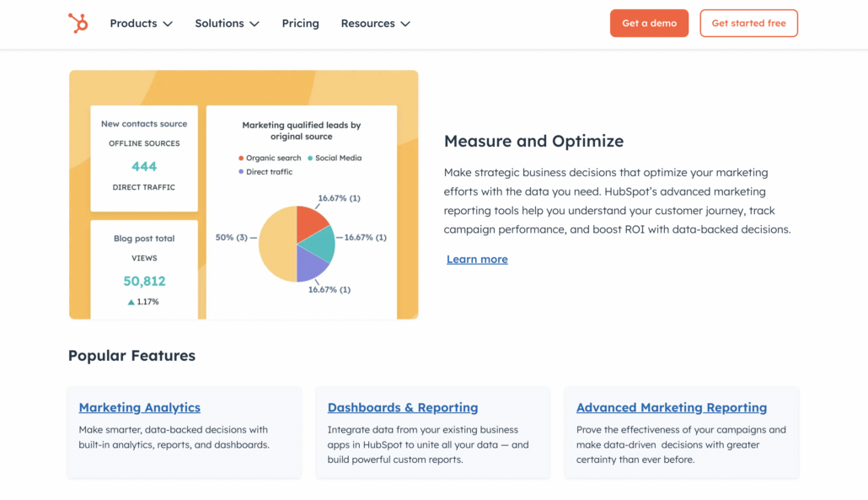This screenshot has width=868, height=500.
Task: Click the green upward triangle beside 1.17%
Action: click(131, 302)
